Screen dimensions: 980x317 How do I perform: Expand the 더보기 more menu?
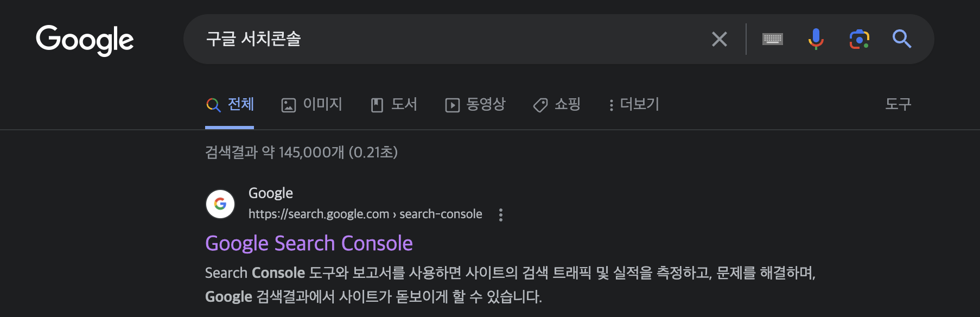pos(634,104)
